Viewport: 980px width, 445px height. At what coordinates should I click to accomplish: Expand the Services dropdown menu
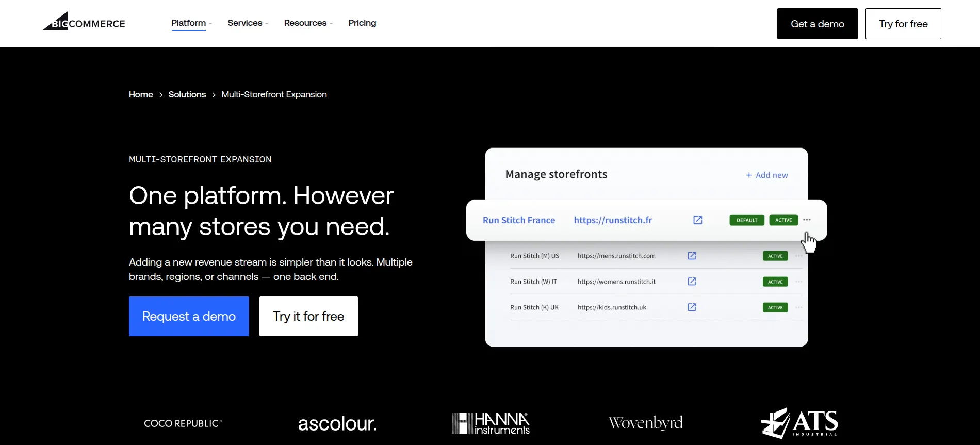coord(248,23)
